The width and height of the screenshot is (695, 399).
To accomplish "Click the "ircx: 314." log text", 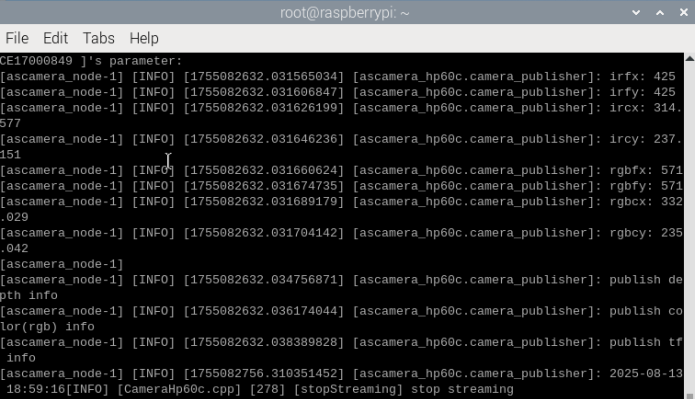I will (x=646, y=108).
